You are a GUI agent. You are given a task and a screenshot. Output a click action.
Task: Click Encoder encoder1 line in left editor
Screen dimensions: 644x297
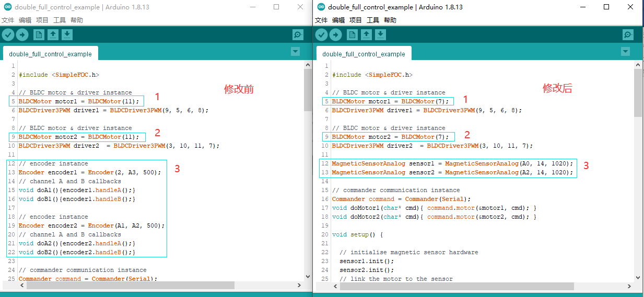[x=90, y=172]
